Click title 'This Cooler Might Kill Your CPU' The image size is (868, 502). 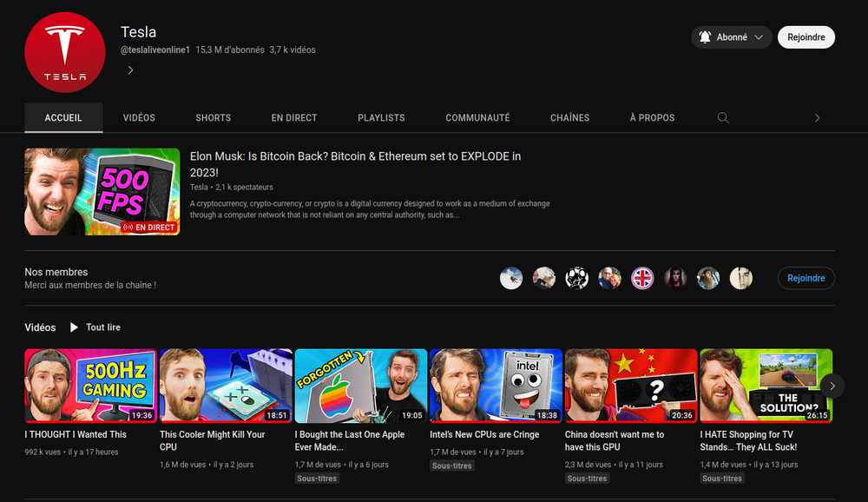[213, 440]
